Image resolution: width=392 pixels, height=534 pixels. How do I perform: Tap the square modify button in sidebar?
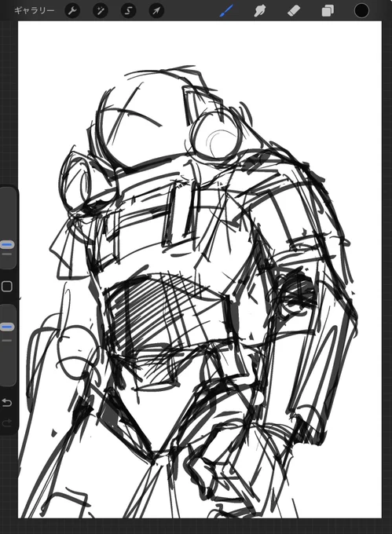[7, 287]
